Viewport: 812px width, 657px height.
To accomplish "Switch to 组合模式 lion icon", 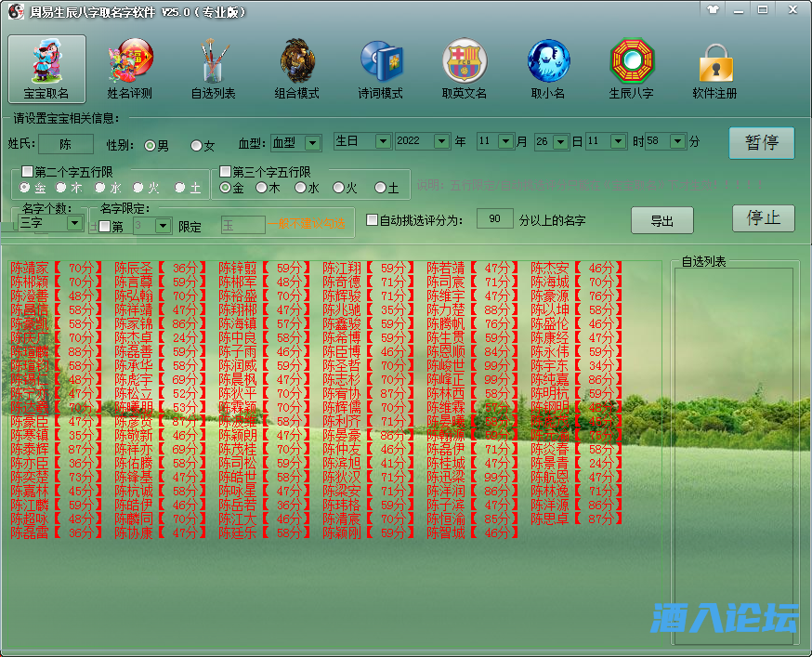I will coord(296,69).
